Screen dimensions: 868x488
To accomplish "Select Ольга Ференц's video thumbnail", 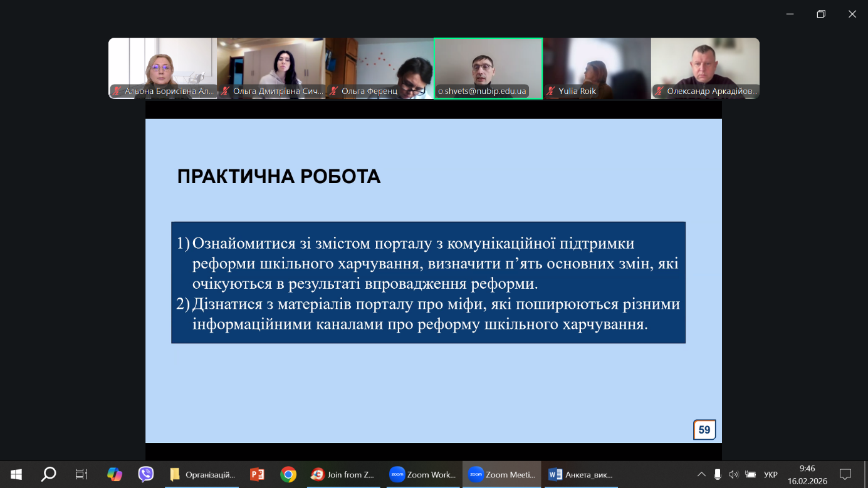I will 379,68.
